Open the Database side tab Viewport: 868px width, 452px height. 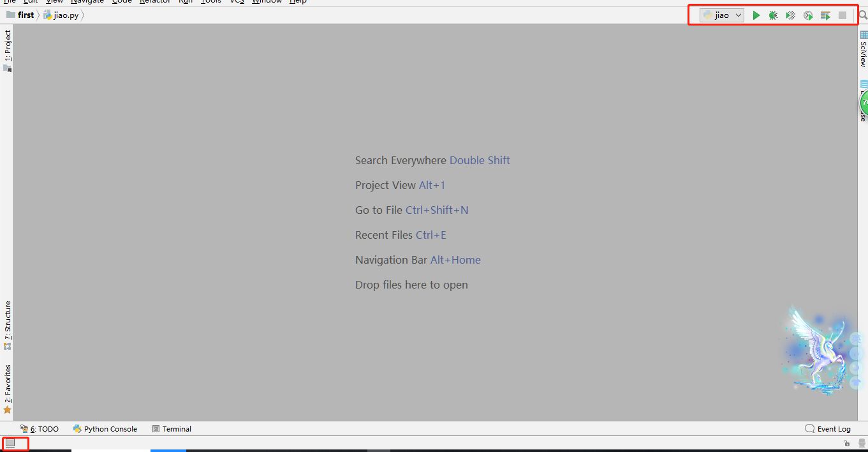coord(863,102)
